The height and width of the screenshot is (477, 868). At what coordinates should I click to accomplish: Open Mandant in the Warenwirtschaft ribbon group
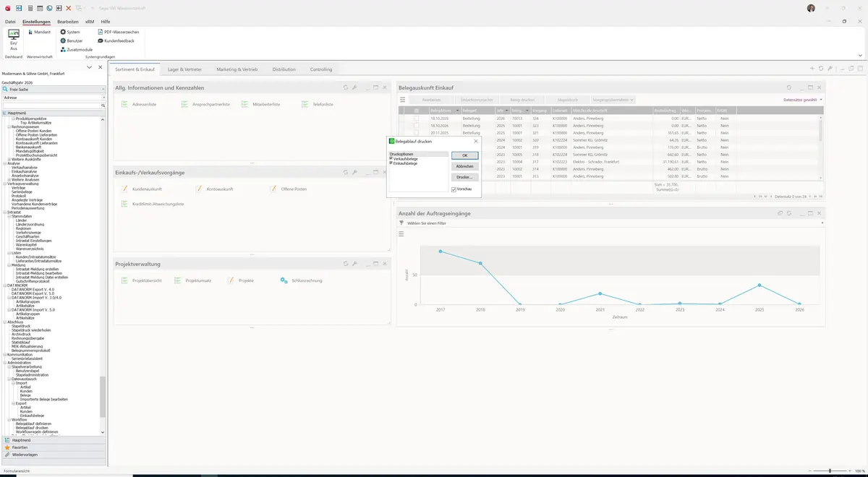[x=39, y=33]
